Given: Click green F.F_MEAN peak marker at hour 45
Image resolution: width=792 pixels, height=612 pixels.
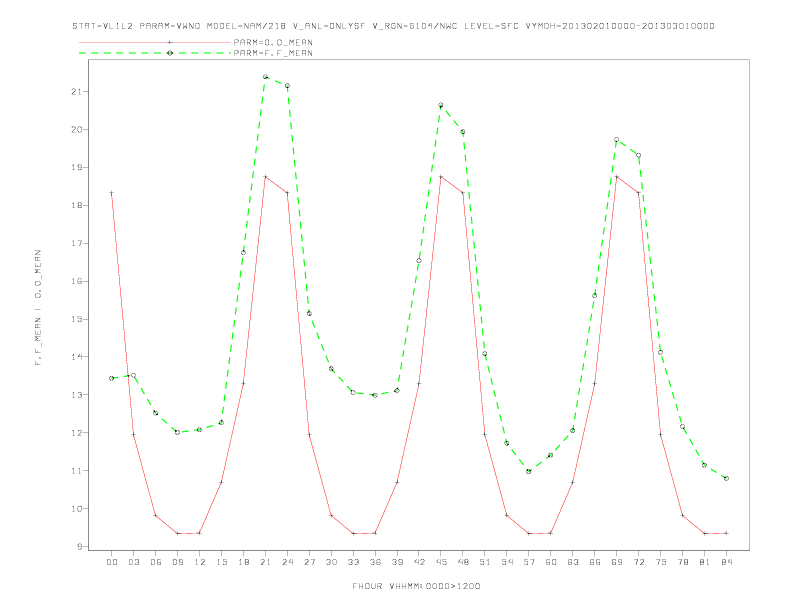Looking at the screenshot, I should click(441, 105).
